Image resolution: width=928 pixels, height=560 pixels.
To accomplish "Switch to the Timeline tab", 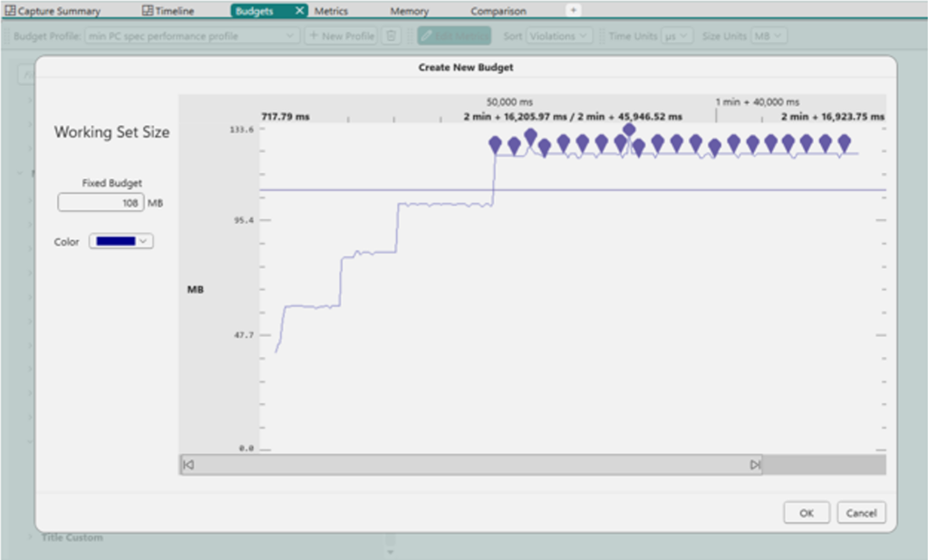I will 168,11.
